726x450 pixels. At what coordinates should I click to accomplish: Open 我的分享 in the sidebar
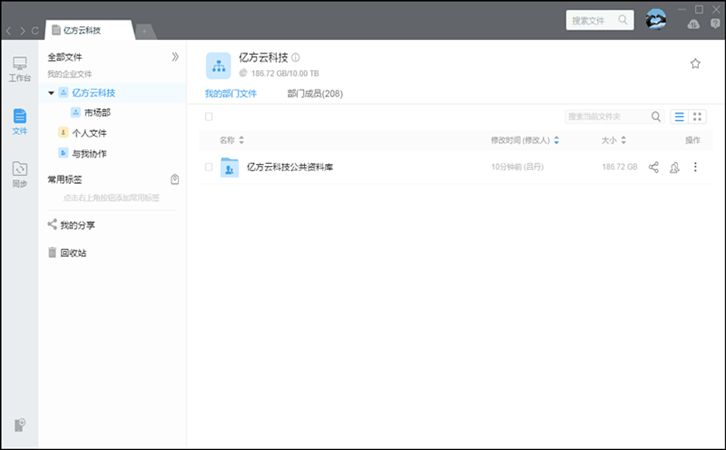click(77, 225)
